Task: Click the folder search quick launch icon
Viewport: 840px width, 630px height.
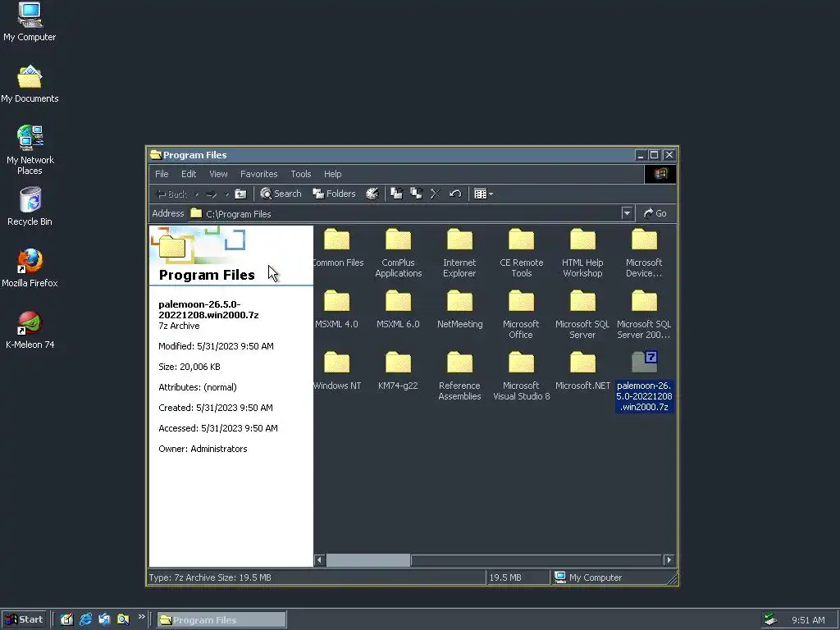Action: 123,619
